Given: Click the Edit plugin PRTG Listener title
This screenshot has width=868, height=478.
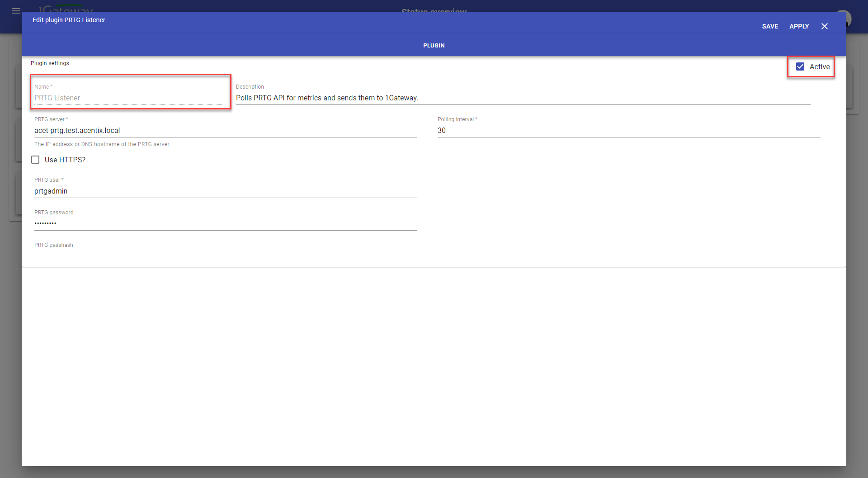Looking at the screenshot, I should 69,20.
